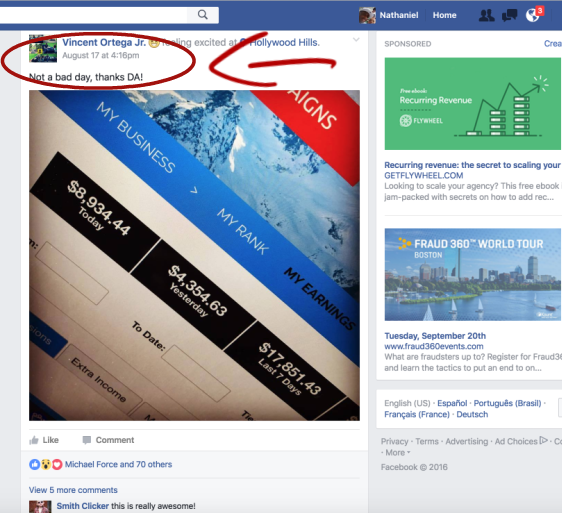The image size is (562, 513).
Task: Click the reaction emoji icons
Action: coord(46,464)
